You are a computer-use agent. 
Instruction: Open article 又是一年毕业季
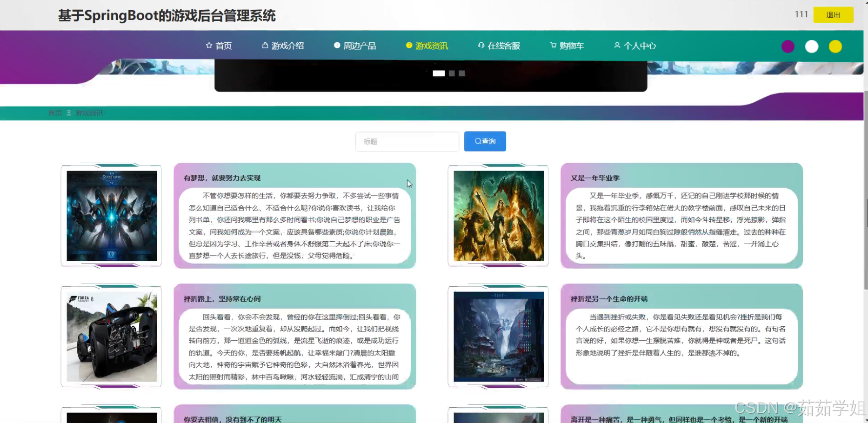point(595,178)
